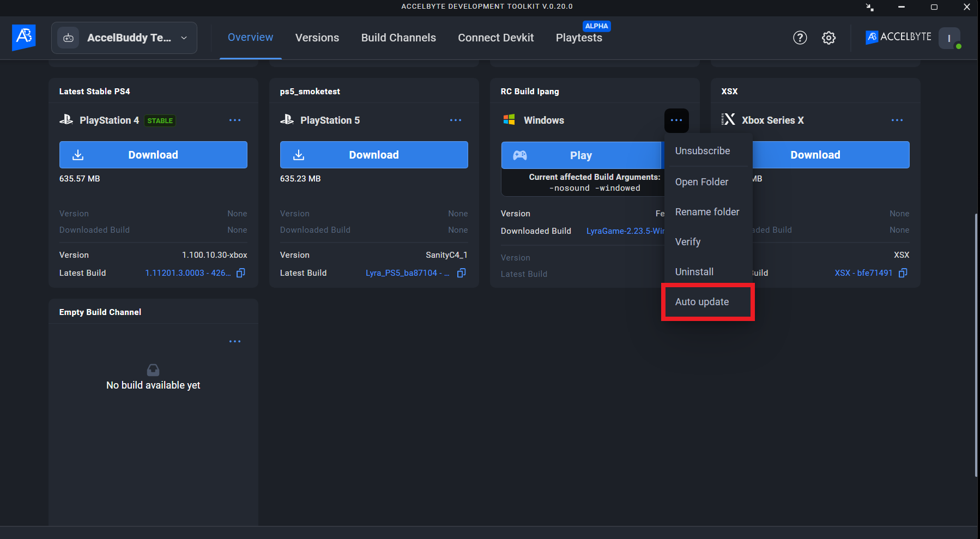Click the user avatar with online status
980x539 pixels.
point(949,38)
